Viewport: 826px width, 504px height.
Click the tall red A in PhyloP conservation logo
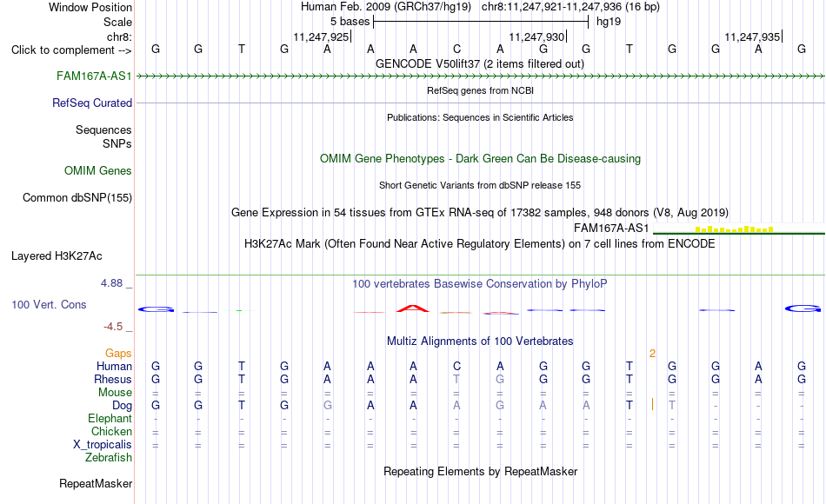point(413,308)
